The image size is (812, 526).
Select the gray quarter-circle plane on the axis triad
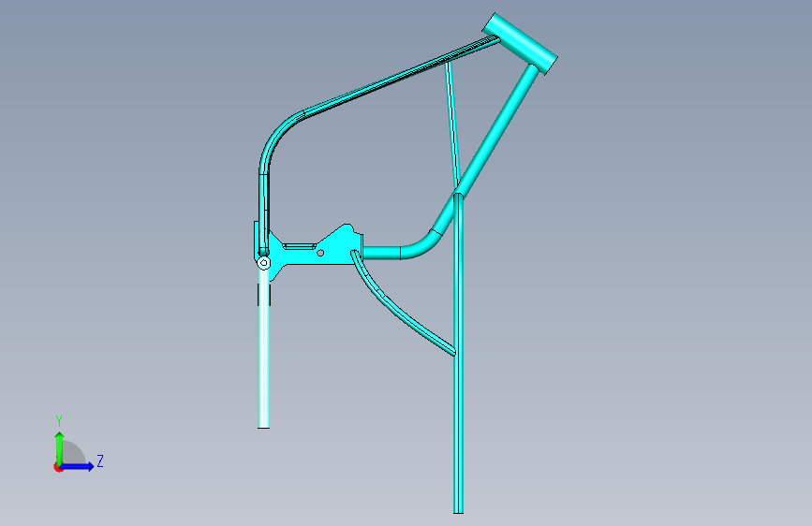[72, 454]
